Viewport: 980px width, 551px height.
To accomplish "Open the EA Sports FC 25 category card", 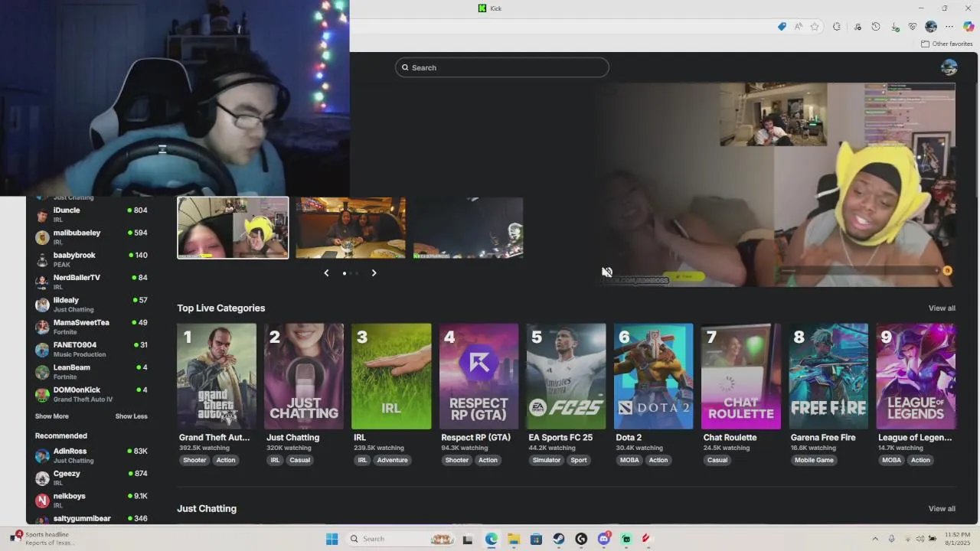I will [566, 376].
